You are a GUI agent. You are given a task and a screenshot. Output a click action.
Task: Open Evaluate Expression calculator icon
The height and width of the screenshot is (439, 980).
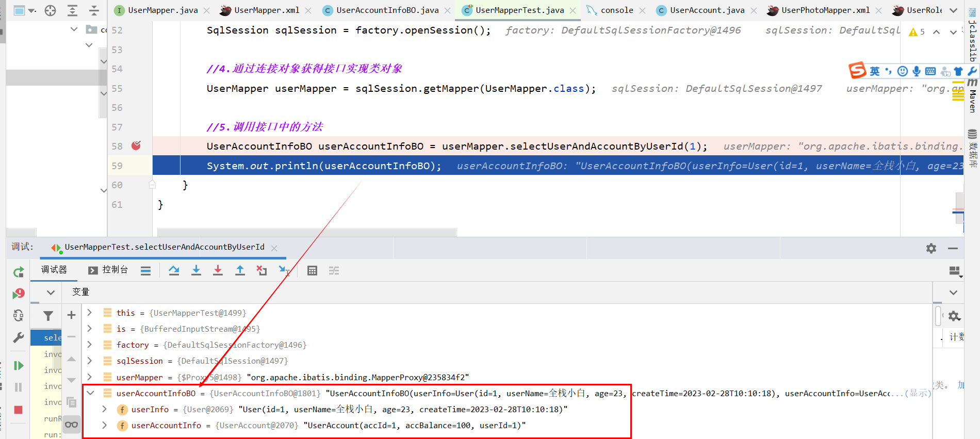pos(312,271)
